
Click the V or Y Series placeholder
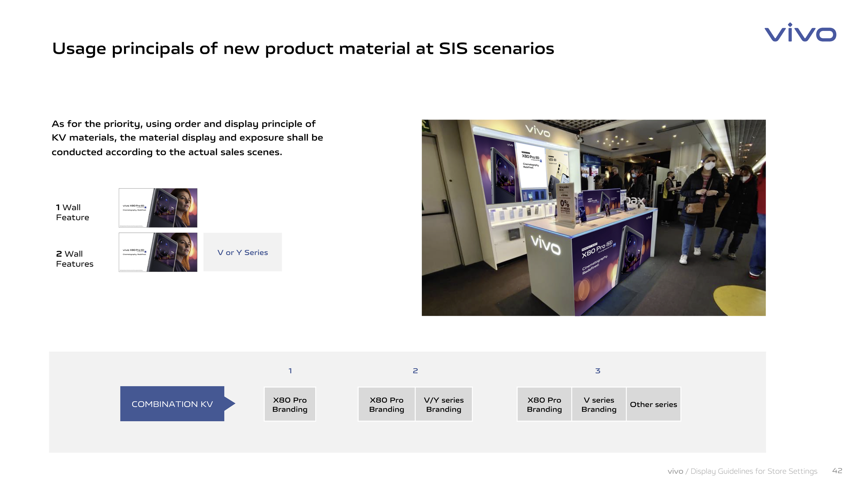242,252
